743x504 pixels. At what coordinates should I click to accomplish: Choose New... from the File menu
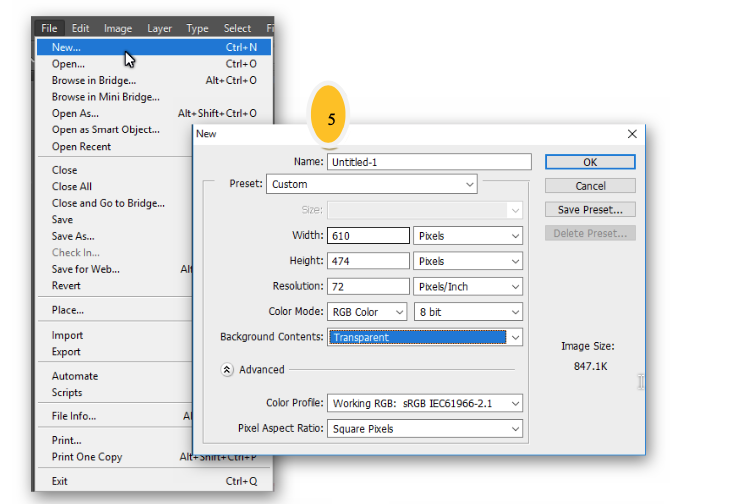coord(67,47)
